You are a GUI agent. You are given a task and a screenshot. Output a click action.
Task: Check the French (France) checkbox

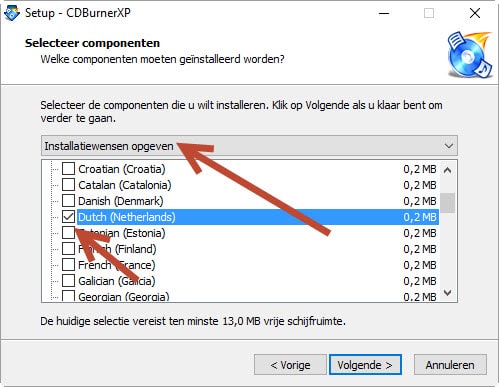pos(68,265)
